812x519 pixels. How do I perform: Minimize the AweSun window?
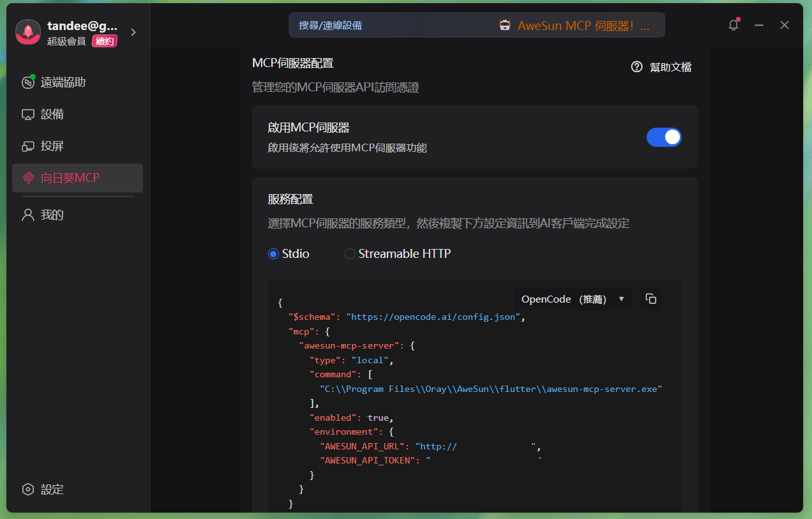coord(759,25)
